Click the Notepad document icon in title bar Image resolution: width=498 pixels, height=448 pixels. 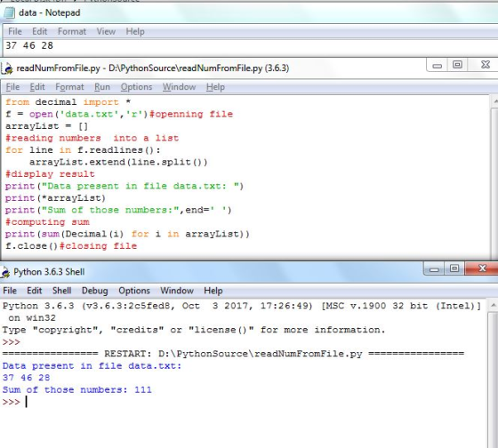click(9, 13)
